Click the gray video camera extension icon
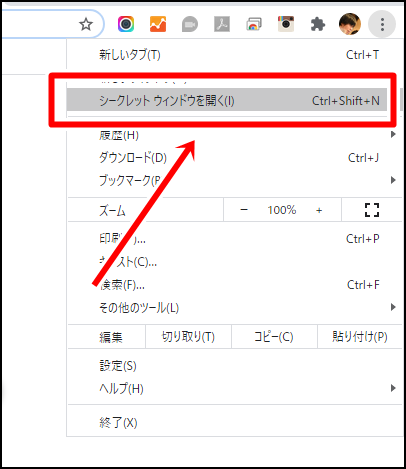The image size is (406, 469). (190, 24)
